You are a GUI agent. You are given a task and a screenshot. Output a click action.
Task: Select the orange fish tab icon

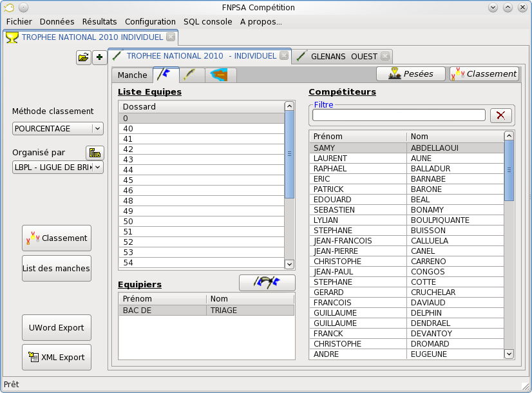[x=220, y=75]
